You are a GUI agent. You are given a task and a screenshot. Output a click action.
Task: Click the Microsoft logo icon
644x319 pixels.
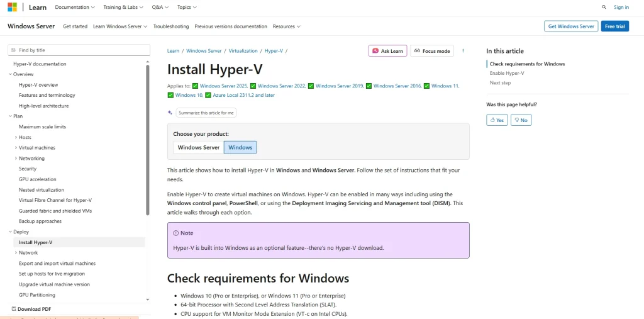point(13,7)
